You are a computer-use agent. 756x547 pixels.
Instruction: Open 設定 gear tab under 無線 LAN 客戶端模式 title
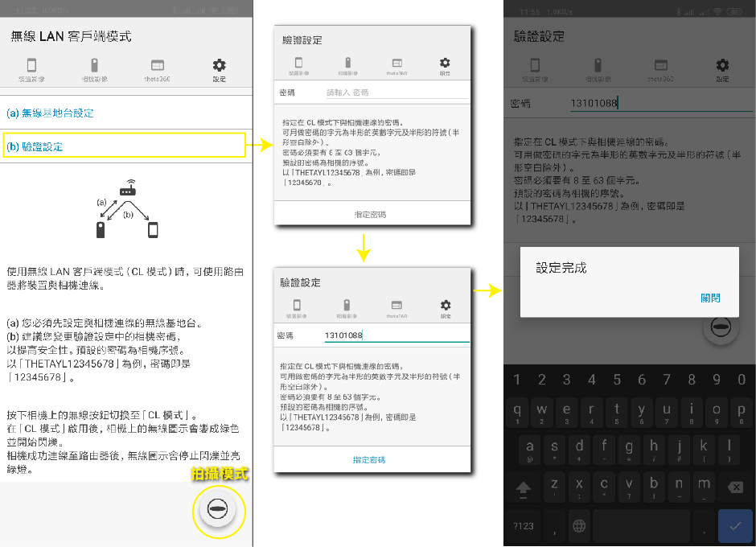(x=219, y=70)
